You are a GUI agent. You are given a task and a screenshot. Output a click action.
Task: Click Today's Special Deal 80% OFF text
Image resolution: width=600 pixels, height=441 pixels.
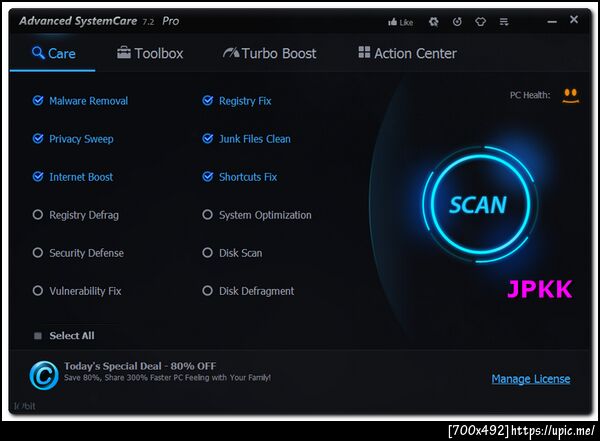point(140,366)
